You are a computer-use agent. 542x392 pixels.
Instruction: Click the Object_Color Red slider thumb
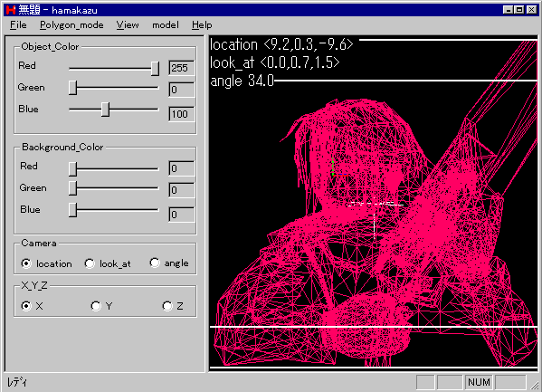(156, 69)
